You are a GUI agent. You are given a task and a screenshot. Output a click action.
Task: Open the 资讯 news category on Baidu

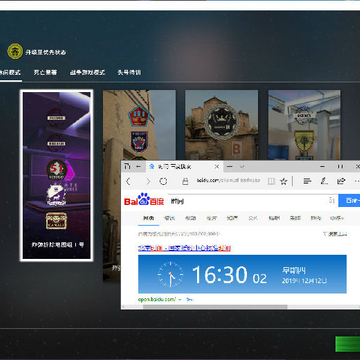coord(169,218)
